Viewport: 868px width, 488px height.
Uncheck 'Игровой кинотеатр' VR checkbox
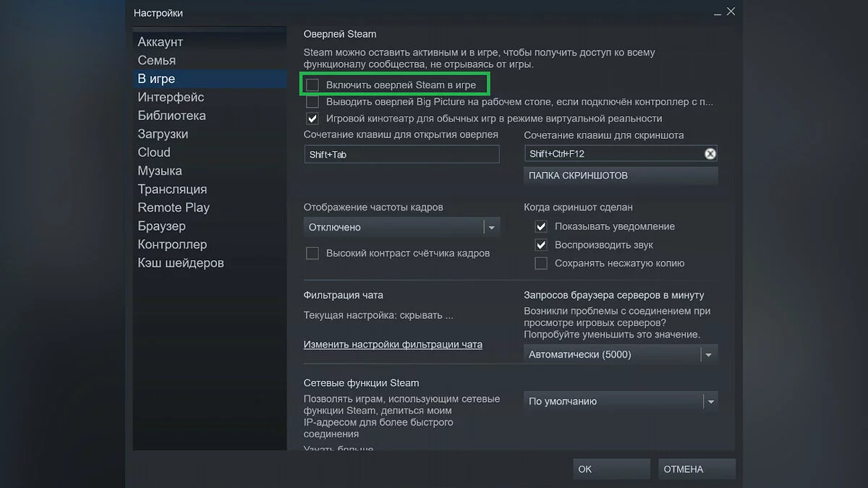click(x=312, y=119)
